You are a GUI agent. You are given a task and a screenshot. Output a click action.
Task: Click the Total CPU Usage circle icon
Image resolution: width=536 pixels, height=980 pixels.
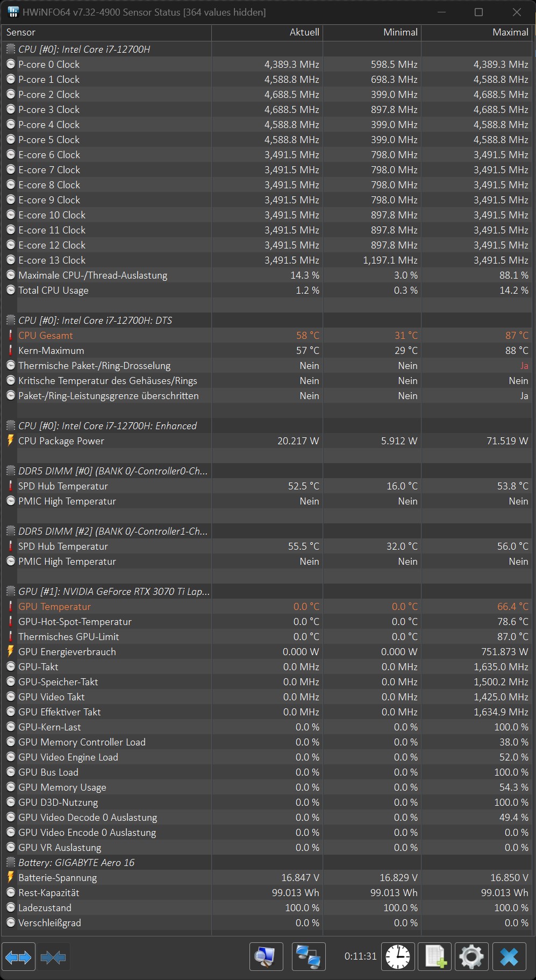[x=10, y=290]
